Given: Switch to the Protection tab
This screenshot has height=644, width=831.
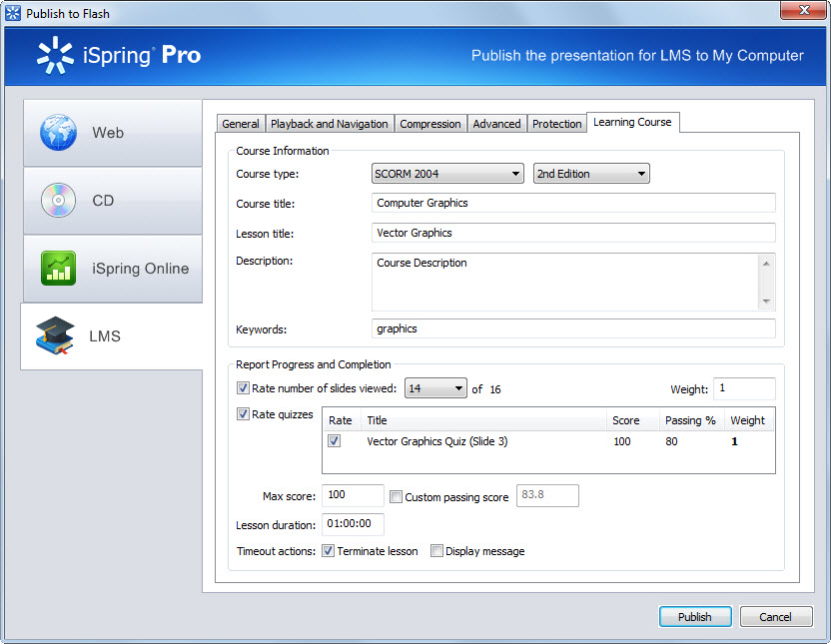Looking at the screenshot, I should click(x=557, y=124).
